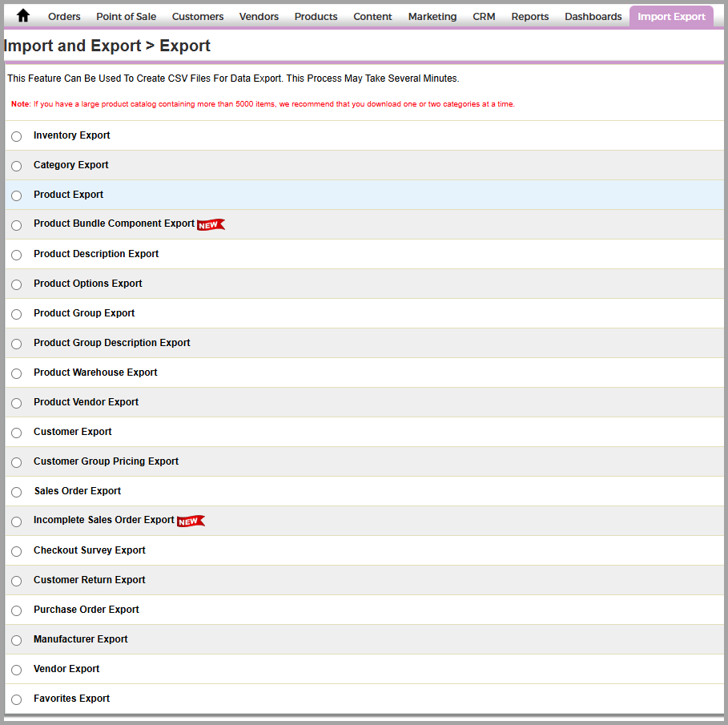This screenshot has height=725, width=728.
Task: Select Favorites Export radio button
Action: (x=16, y=700)
